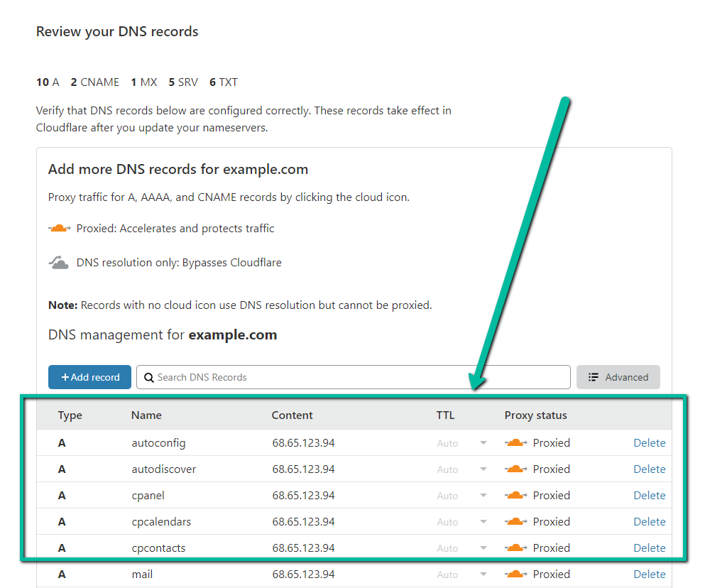Click the 2 CNAME record count
The width and height of the screenshot is (705, 588).
95,82
